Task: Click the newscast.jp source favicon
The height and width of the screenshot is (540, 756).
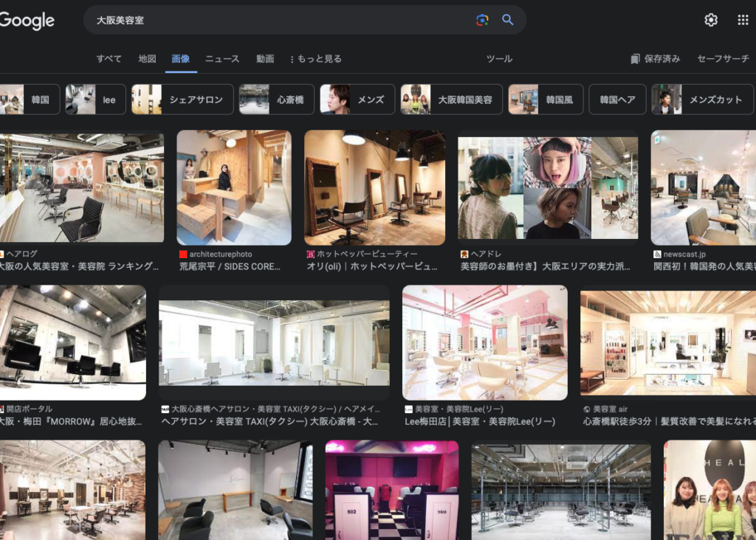Action: (657, 255)
